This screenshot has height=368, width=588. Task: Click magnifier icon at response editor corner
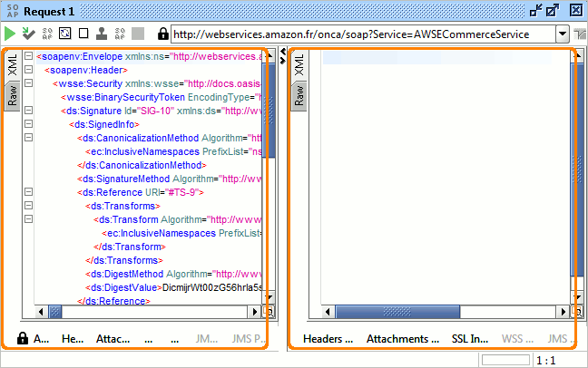(x=577, y=312)
